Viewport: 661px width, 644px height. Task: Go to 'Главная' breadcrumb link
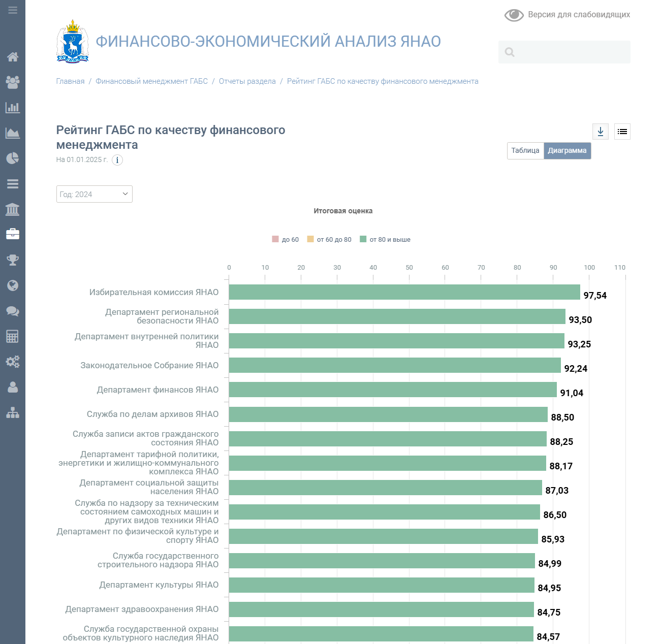point(70,81)
